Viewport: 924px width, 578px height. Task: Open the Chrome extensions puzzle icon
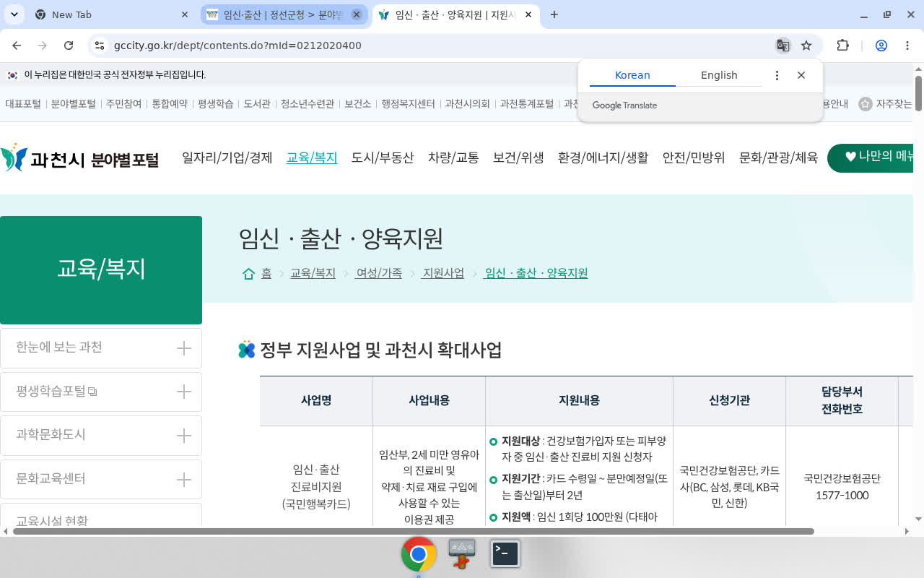842,46
